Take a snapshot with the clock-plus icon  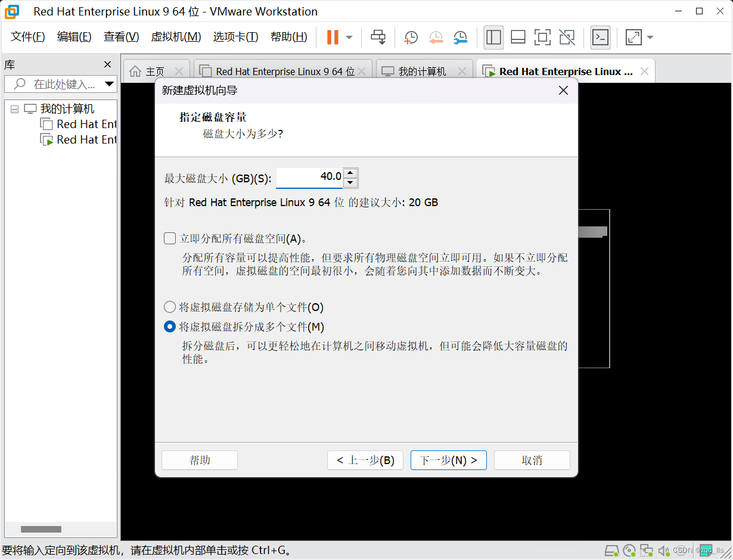click(x=411, y=38)
